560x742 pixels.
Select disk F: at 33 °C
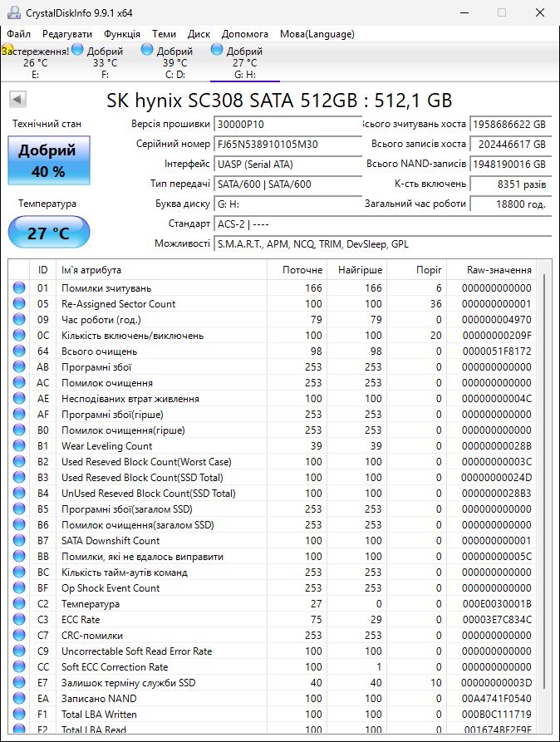(x=105, y=62)
